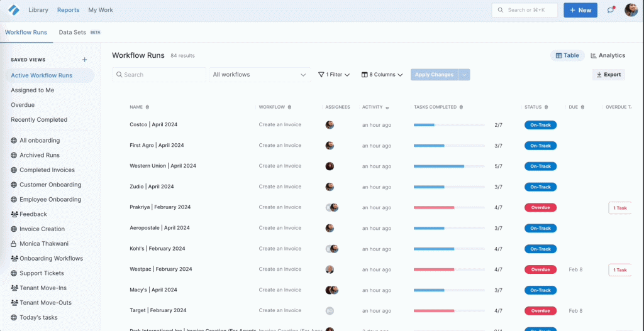Click the 1 Task badge for Westpac
Image resolution: width=644 pixels, height=331 pixels.
(x=619, y=270)
